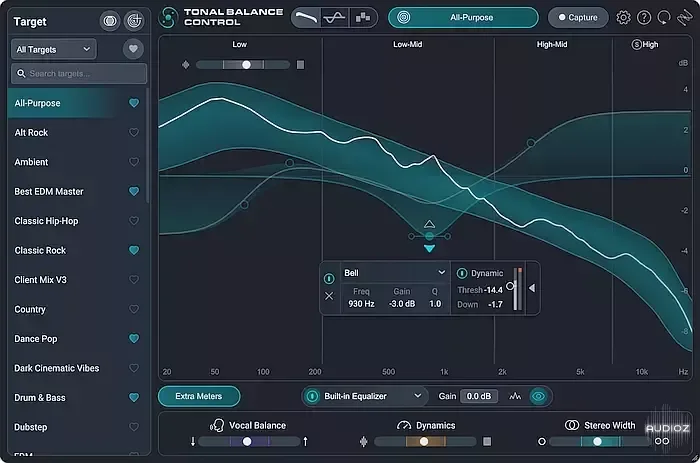The image size is (700, 463).
Task: Toggle the Built-in Equalizer power button
Action: point(312,396)
